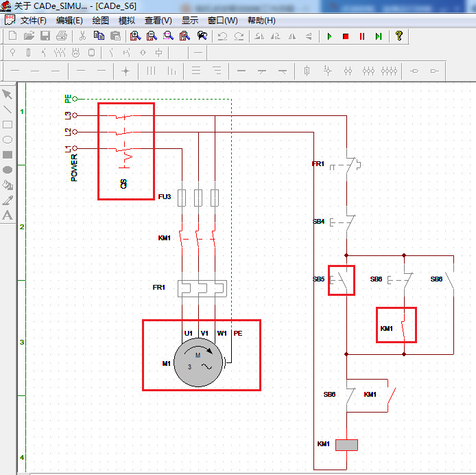Print the drawing with the printer icon

(62, 36)
